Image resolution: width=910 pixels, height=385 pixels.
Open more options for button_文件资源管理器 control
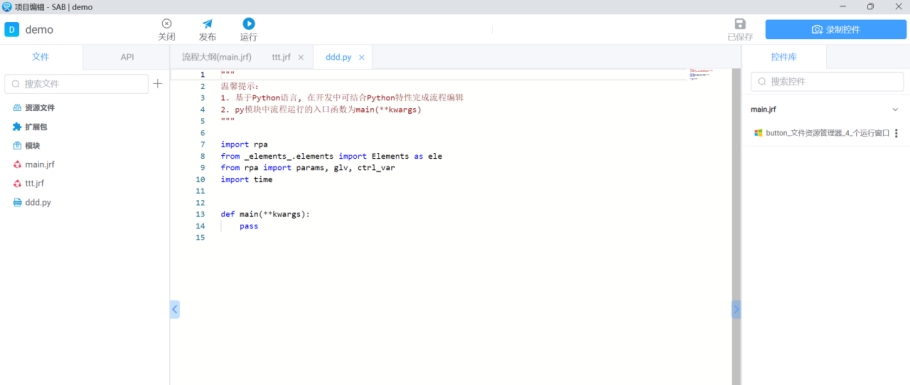click(x=897, y=133)
